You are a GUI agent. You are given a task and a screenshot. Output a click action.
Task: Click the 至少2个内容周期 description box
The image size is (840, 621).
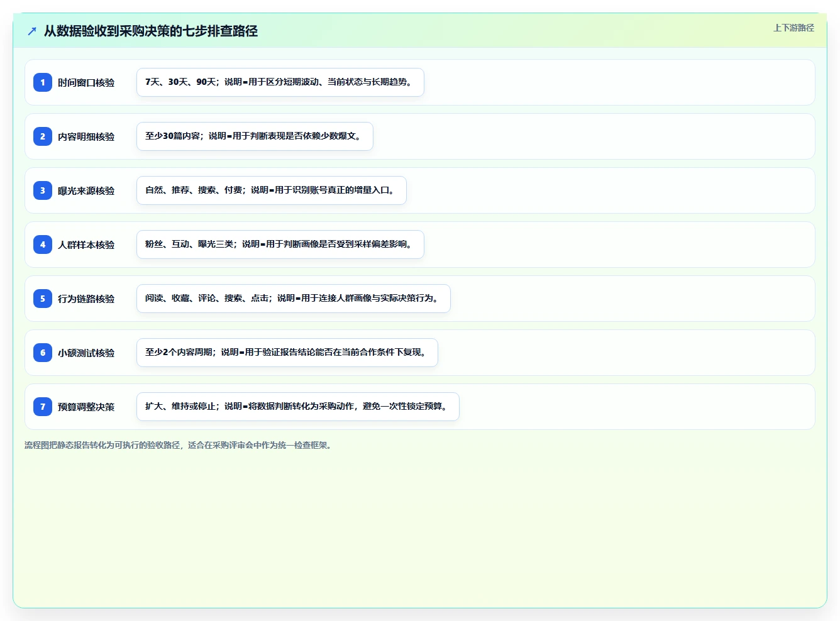click(287, 353)
